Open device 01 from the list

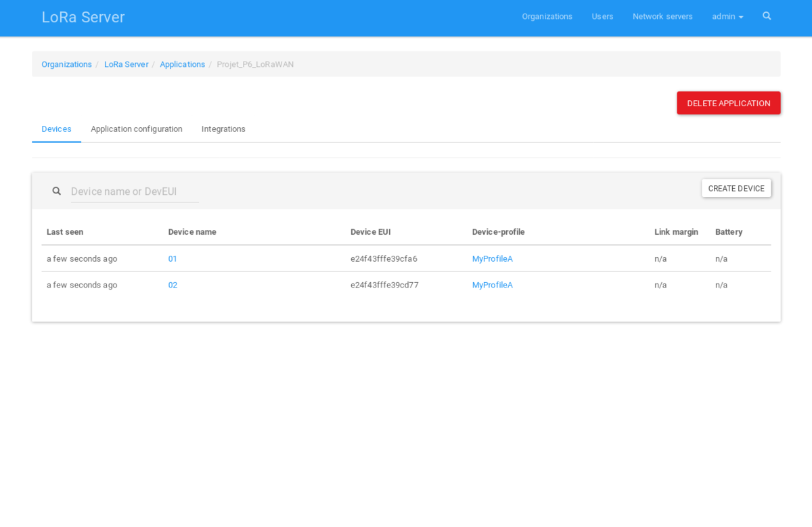(173, 259)
